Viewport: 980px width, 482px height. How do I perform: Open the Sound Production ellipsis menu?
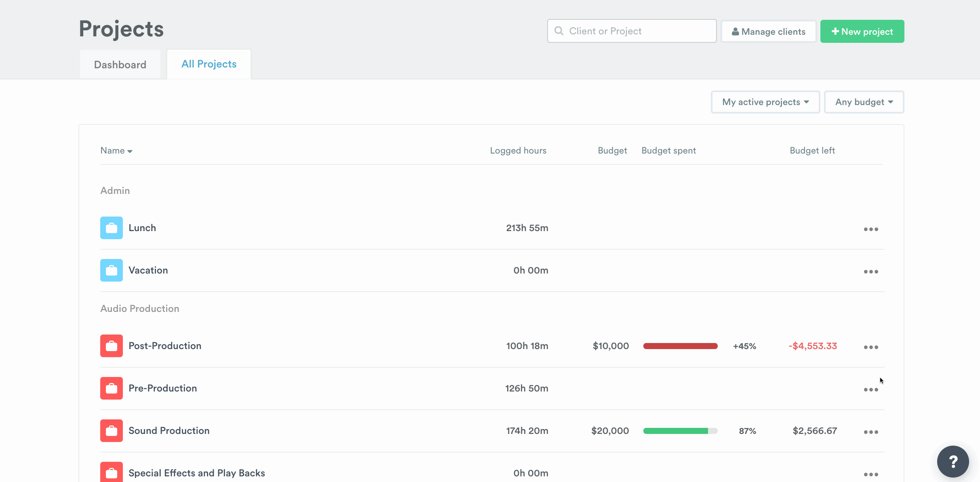point(871,431)
